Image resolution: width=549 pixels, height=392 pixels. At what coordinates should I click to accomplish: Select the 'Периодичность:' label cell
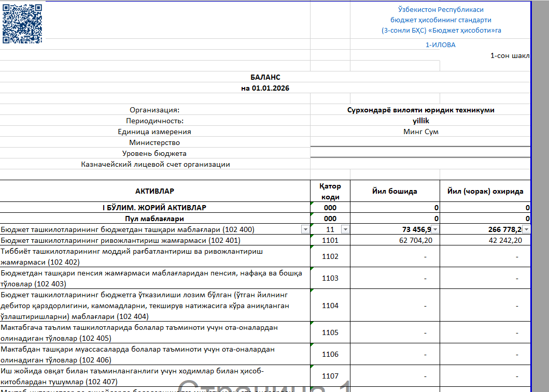click(x=154, y=121)
